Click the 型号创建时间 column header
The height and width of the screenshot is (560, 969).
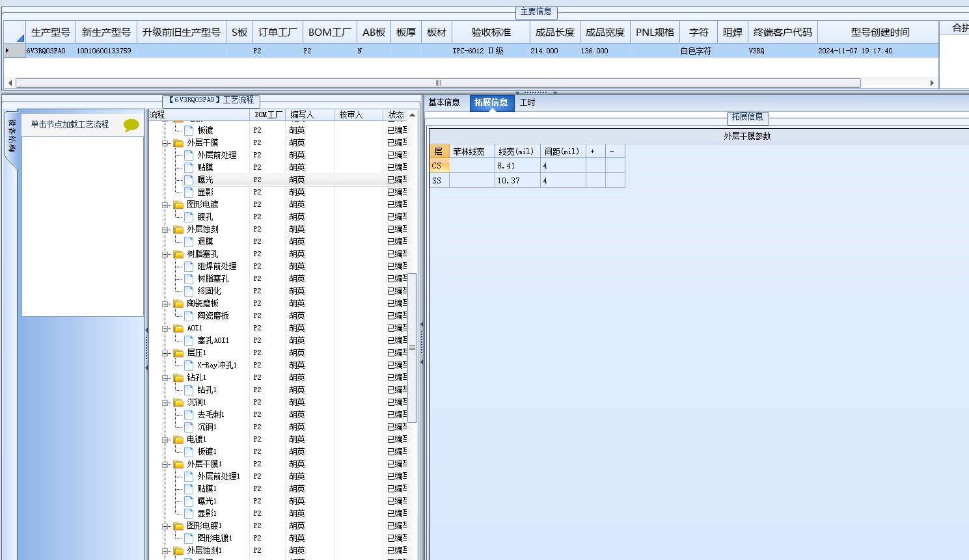click(x=879, y=32)
